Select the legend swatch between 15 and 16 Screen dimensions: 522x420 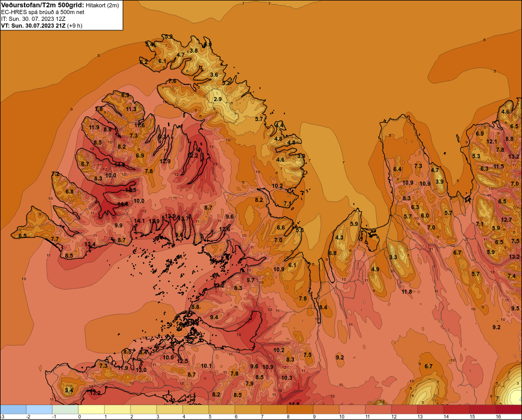pos(483,410)
